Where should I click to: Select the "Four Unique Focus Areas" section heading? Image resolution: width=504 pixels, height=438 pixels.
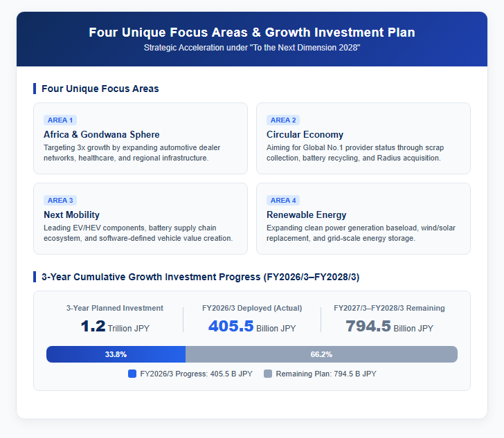(x=100, y=89)
